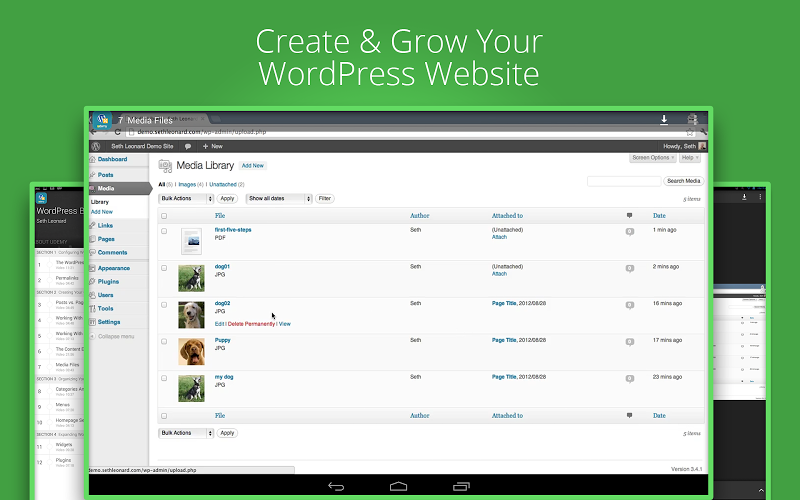Screen dimensions: 800x500
Task: Click the Media Library heading icon
Action: [x=165, y=166]
